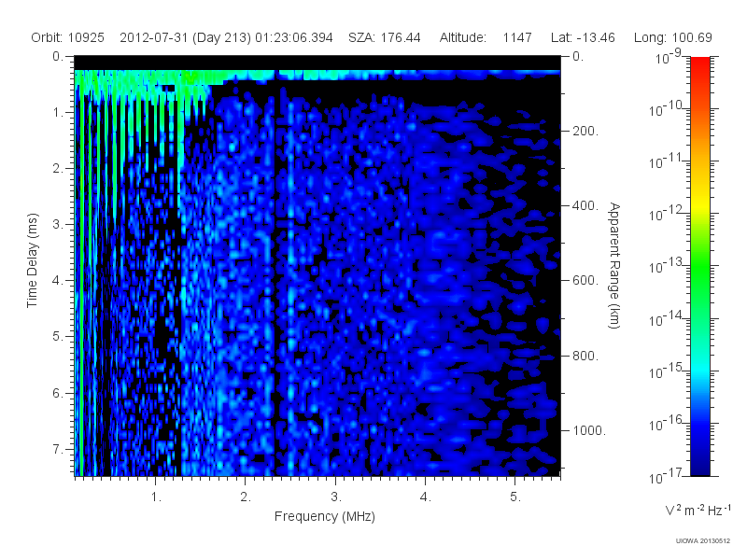Click the '10⁻¹⁰' color scale tick label

pos(668,109)
